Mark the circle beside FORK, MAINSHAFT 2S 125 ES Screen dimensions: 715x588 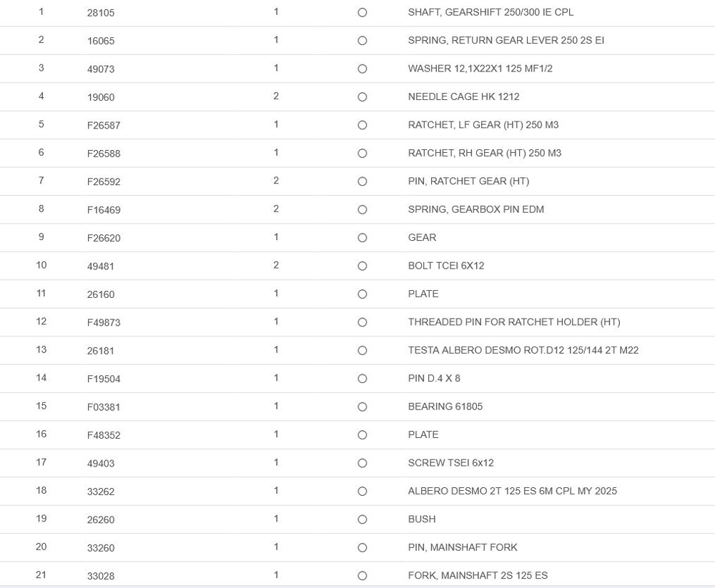[362, 576]
